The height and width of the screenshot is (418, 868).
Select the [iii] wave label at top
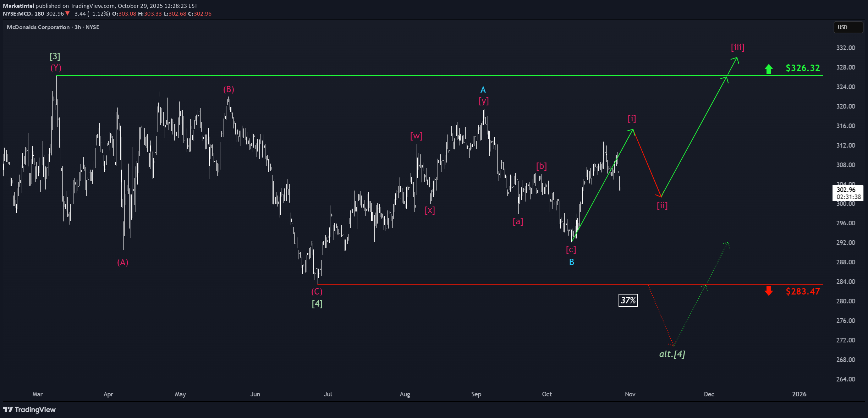tap(737, 47)
